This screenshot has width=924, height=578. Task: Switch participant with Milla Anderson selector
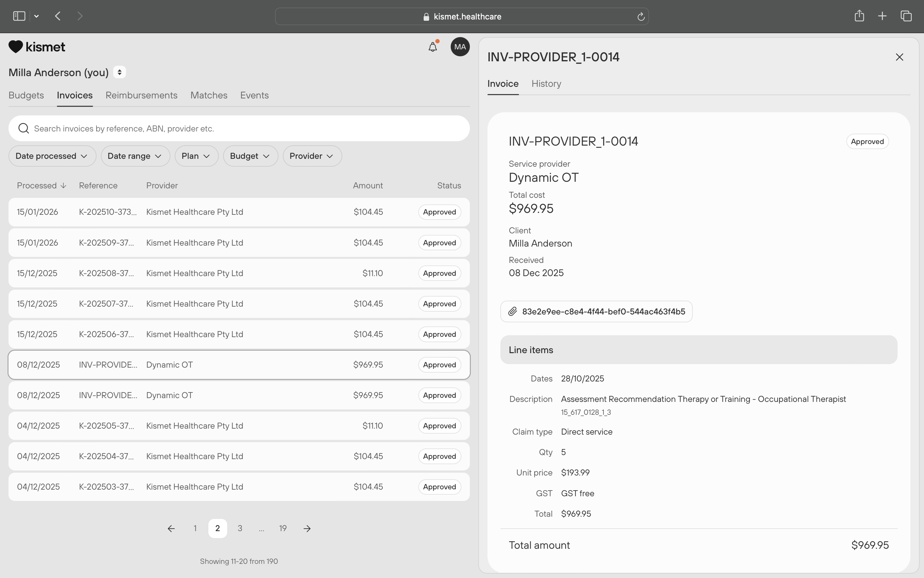click(x=119, y=72)
